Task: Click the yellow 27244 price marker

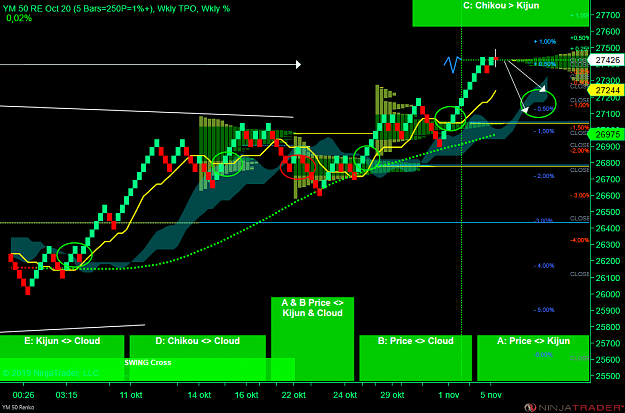Action: pyautogui.click(x=607, y=90)
